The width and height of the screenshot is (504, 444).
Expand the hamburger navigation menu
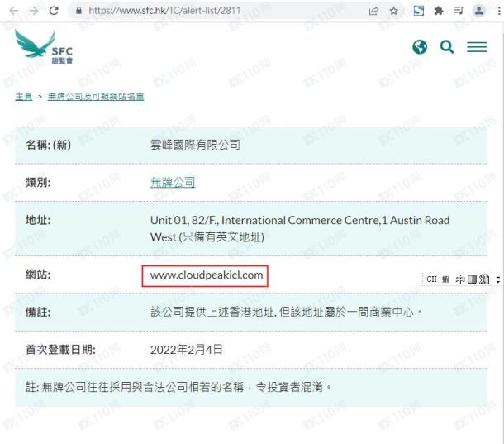pos(477,47)
